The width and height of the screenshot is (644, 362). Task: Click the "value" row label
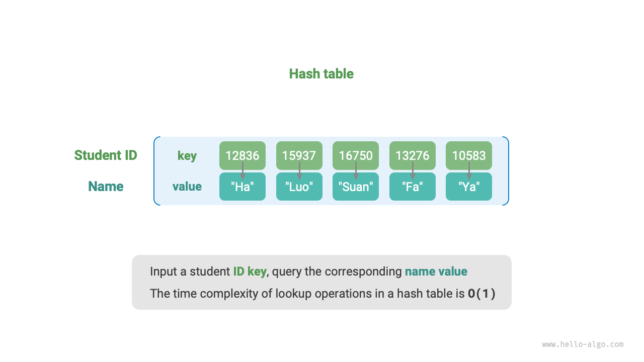[187, 187]
